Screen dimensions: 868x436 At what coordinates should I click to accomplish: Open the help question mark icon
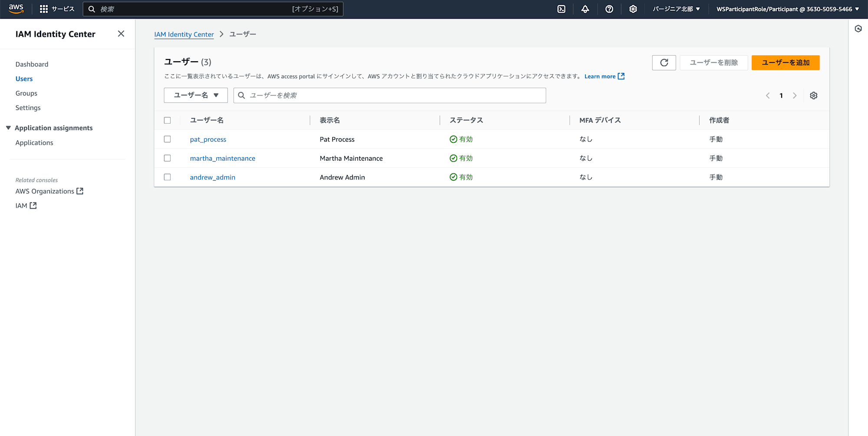tap(609, 9)
